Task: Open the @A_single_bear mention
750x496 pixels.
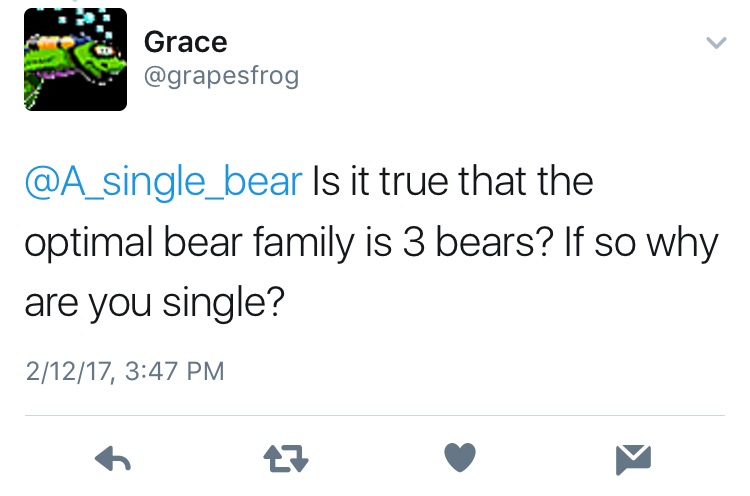Action: point(162,183)
